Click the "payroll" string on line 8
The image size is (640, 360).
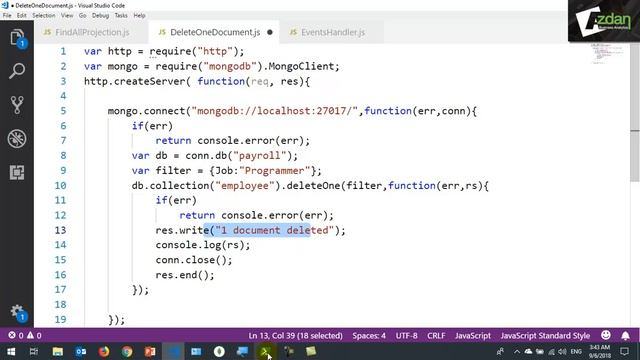[260, 156]
